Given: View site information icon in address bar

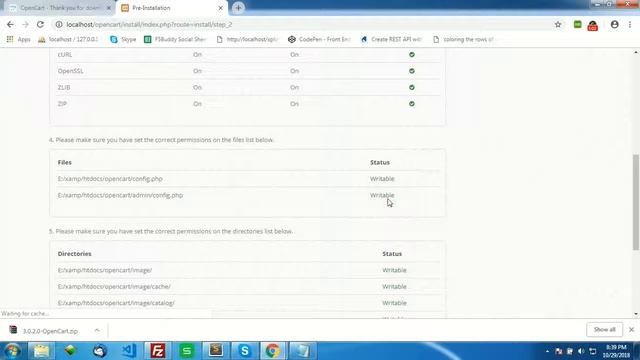Looking at the screenshot, I should (59, 24).
